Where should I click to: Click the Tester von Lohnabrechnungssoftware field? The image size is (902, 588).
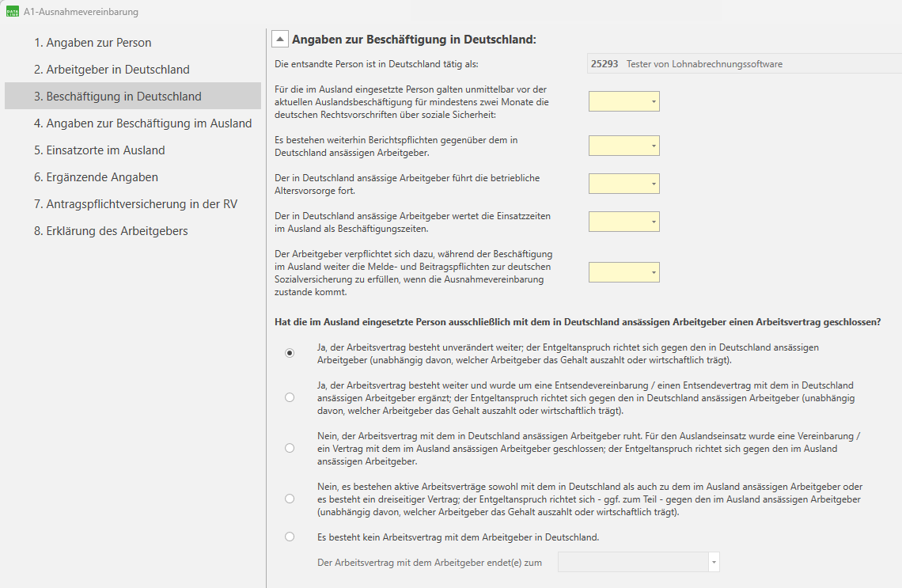coord(744,64)
